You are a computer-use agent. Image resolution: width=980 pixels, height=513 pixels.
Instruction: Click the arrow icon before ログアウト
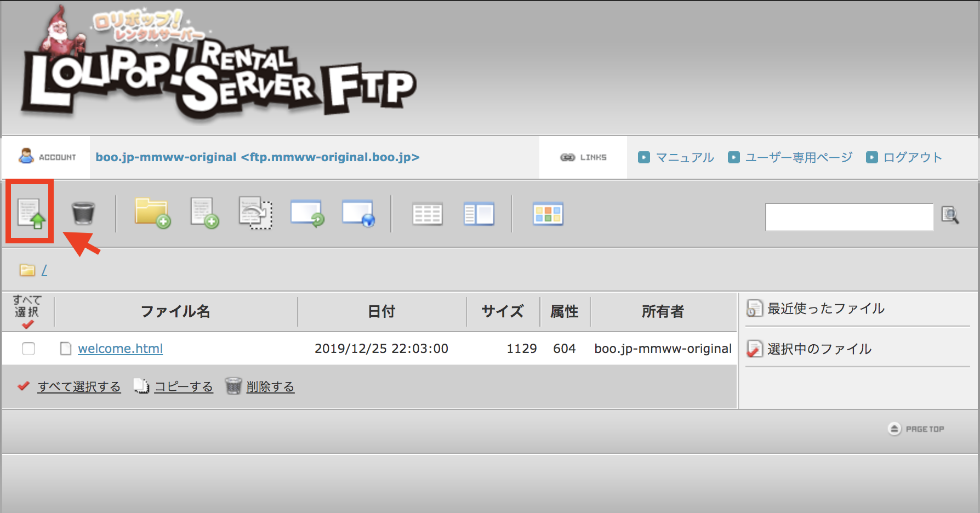coord(872,157)
